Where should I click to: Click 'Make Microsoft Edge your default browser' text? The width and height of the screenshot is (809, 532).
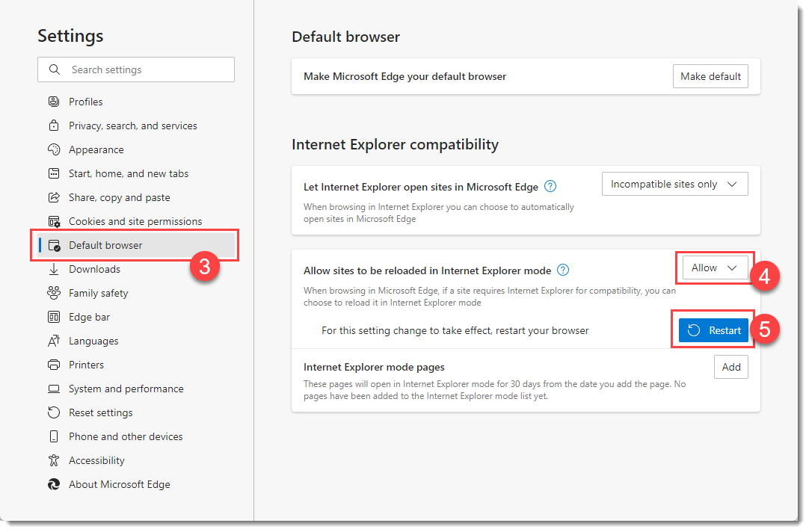405,76
